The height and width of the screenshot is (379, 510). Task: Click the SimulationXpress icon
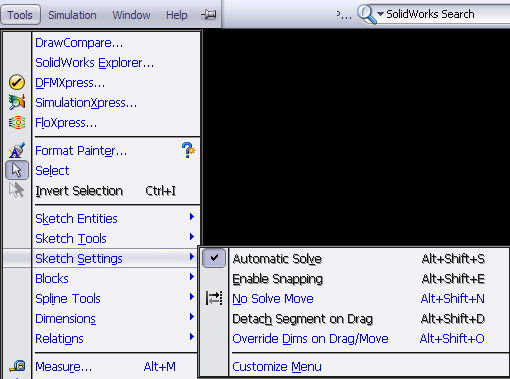click(x=17, y=102)
